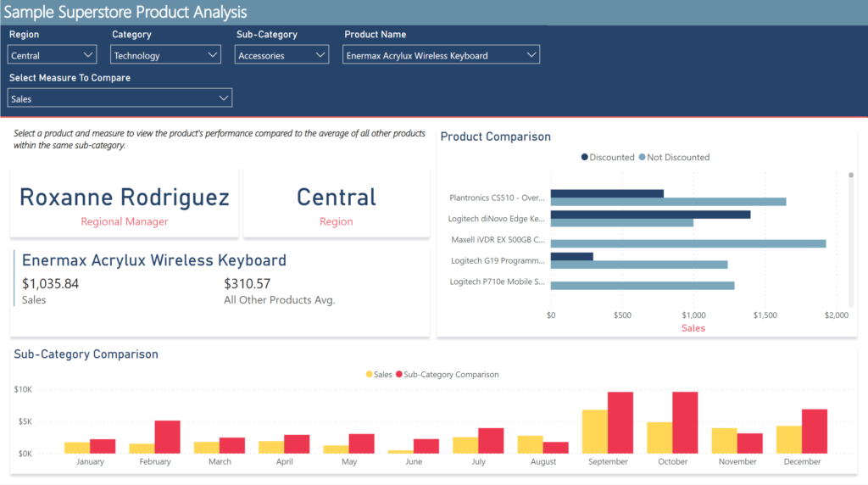Screen dimensions: 868x485
Task: Click the Plantronics CS510 product label
Action: click(x=497, y=198)
